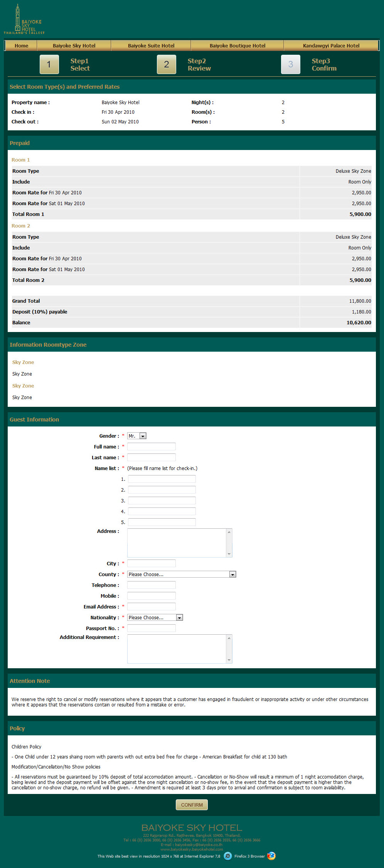Click the Step 2 number icon

pos(166,64)
